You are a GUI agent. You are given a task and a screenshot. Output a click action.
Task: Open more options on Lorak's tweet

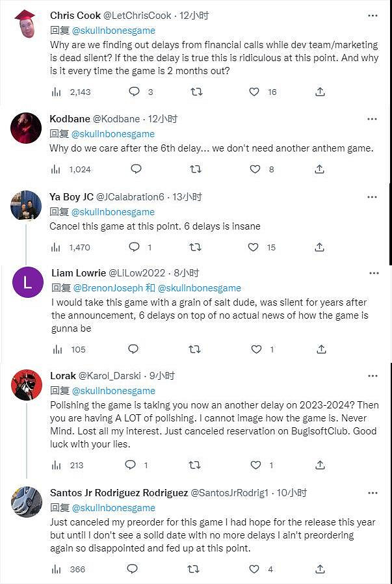[372, 376]
